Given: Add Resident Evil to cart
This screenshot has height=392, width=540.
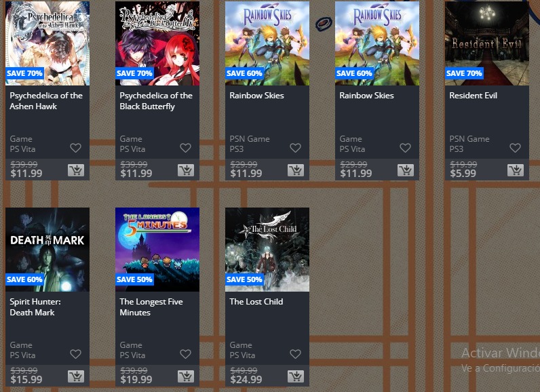Looking at the screenshot, I should pos(515,170).
